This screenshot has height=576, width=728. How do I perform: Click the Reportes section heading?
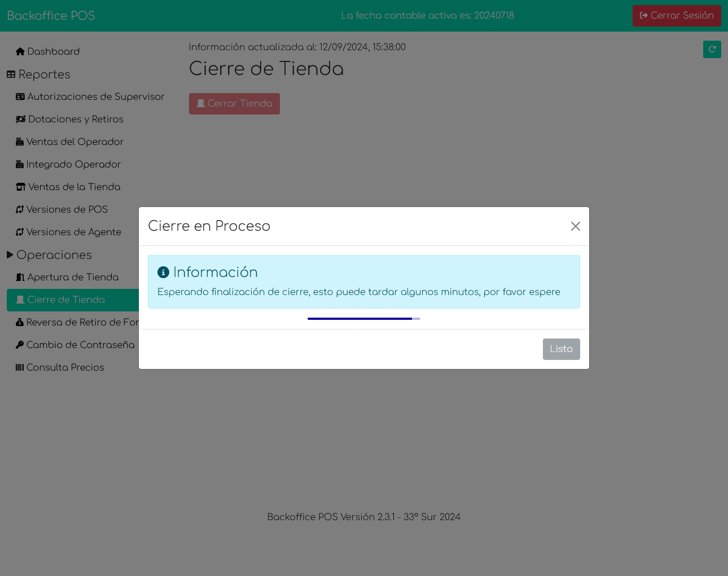[x=45, y=74]
